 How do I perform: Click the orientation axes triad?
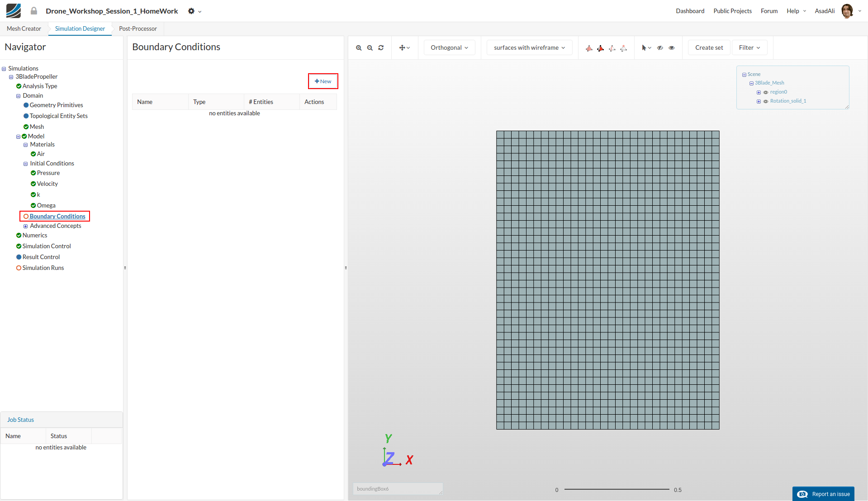coord(397,451)
